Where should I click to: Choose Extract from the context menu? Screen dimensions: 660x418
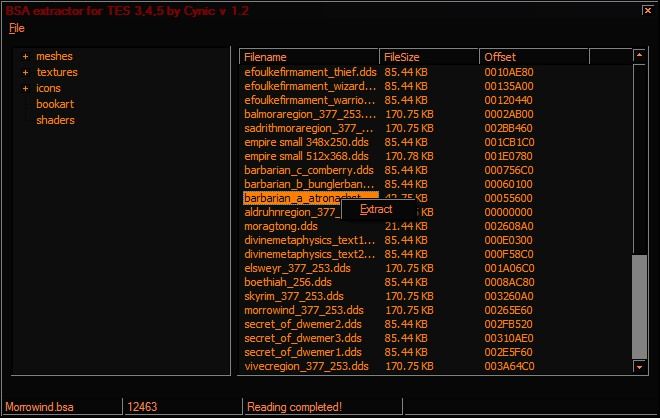pos(376,209)
